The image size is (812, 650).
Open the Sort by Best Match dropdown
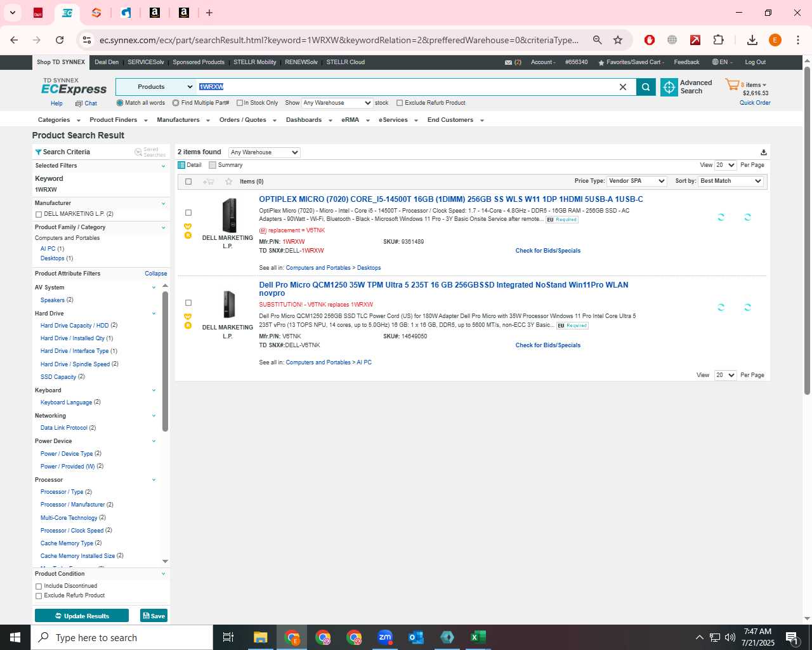[731, 181]
